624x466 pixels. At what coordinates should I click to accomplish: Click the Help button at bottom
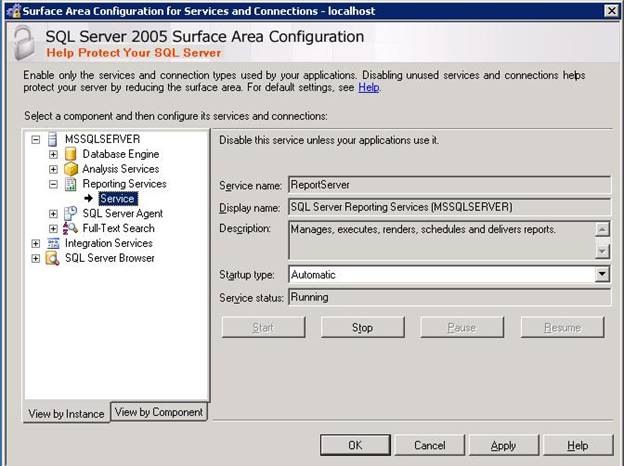[x=578, y=445]
